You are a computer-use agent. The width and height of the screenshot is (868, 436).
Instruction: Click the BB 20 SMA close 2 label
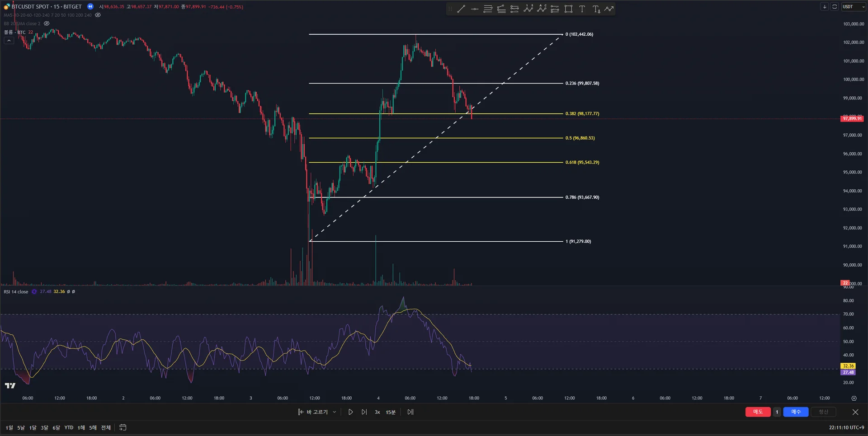point(22,23)
